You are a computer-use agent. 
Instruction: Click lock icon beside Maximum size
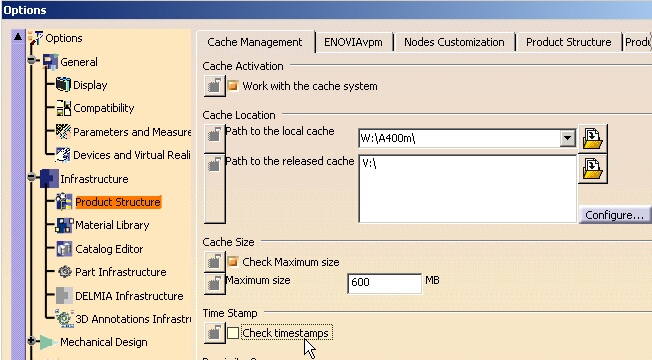click(x=214, y=284)
